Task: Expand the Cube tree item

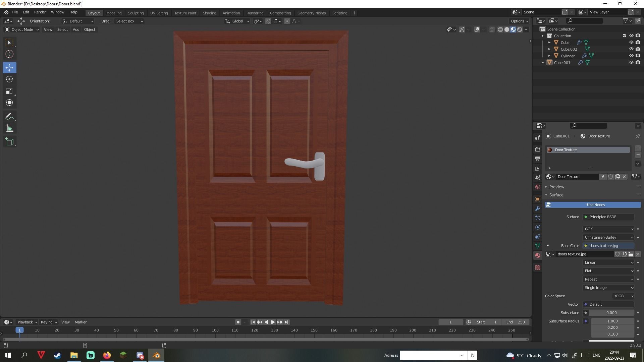Action: (549, 43)
